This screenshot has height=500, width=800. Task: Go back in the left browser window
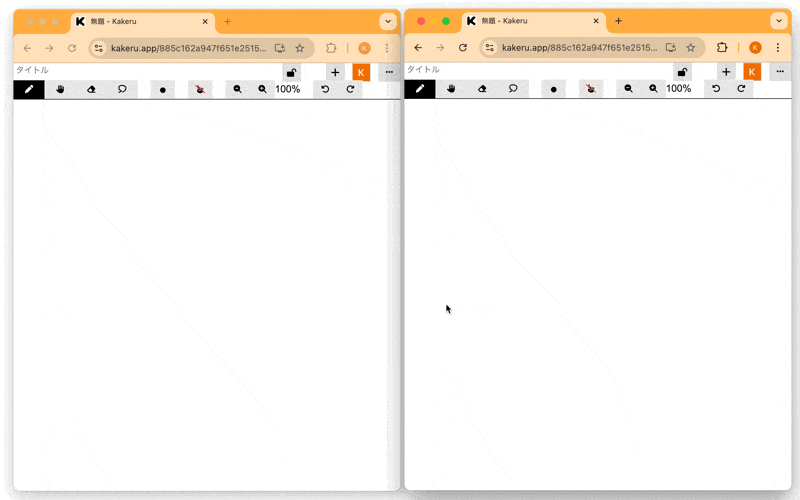27,48
